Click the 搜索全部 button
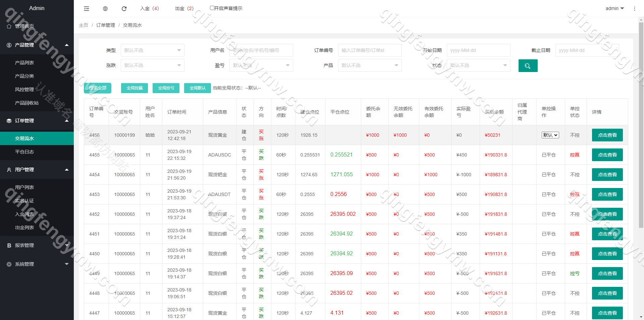The height and width of the screenshot is (320, 644). pyautogui.click(x=98, y=88)
